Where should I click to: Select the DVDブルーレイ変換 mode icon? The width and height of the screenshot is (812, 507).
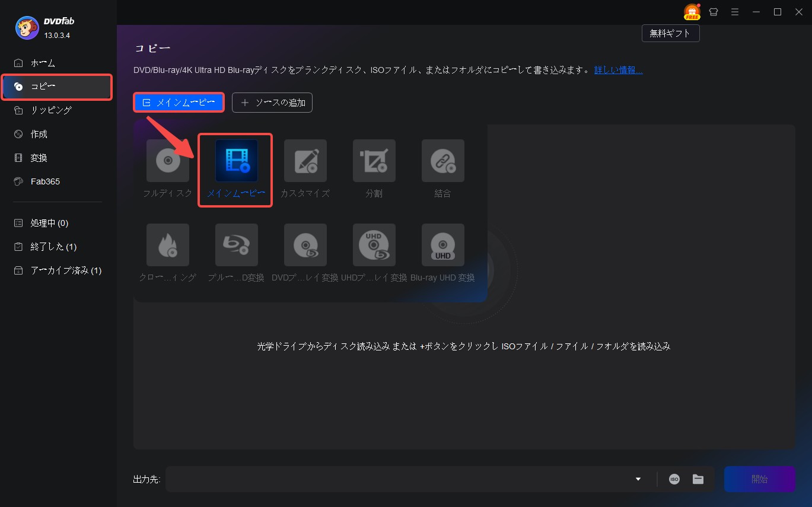tap(305, 245)
